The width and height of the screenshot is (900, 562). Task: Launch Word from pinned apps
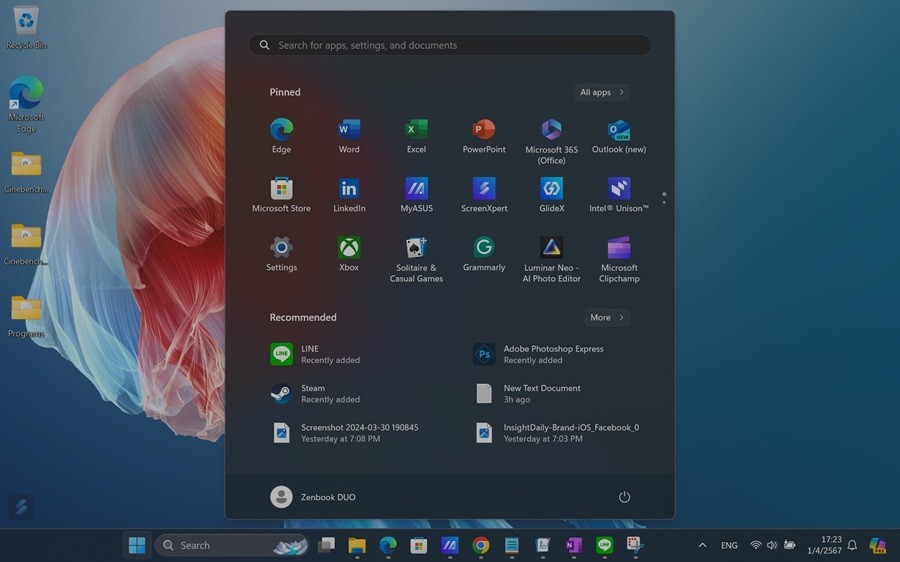click(x=349, y=135)
